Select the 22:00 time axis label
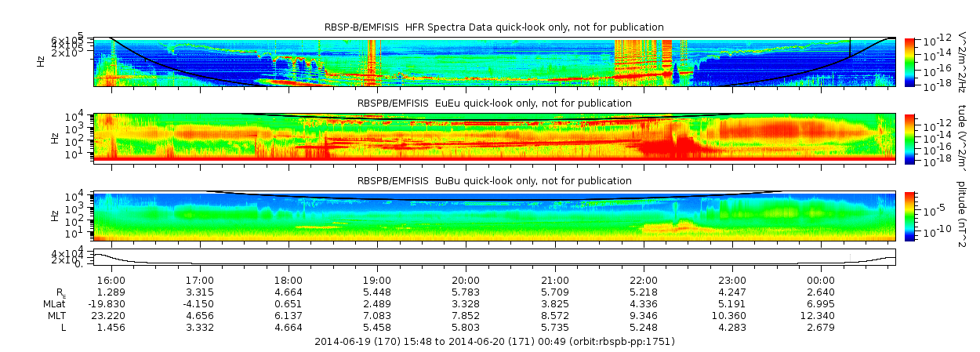This screenshot has width=980, height=352. (644, 280)
